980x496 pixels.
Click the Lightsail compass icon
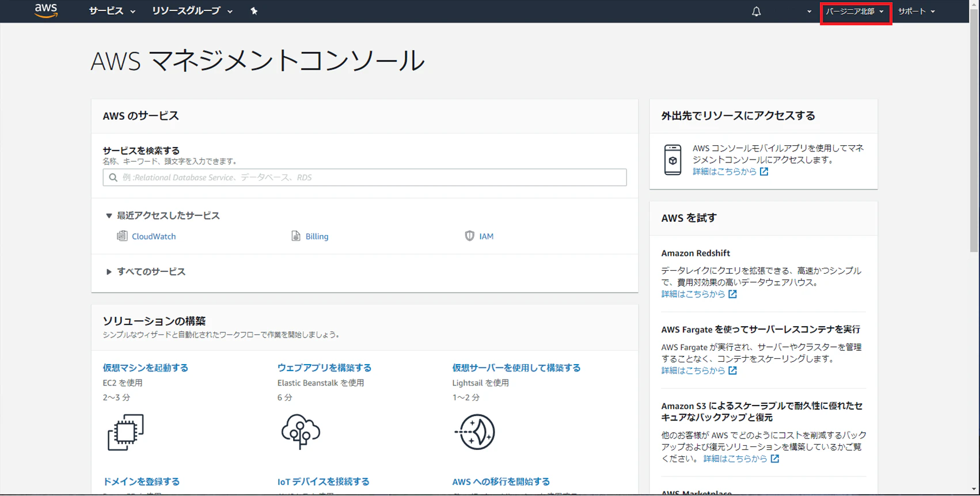coord(475,432)
